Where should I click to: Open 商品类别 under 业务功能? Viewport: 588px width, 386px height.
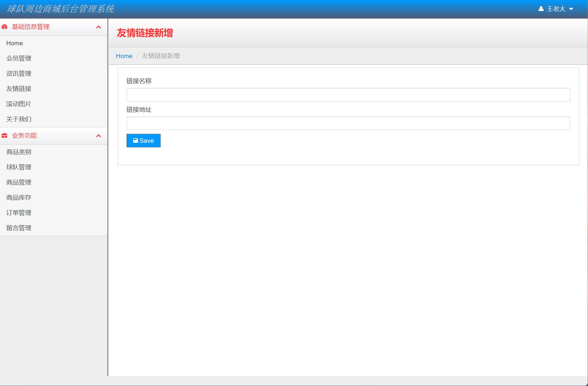pyautogui.click(x=19, y=152)
